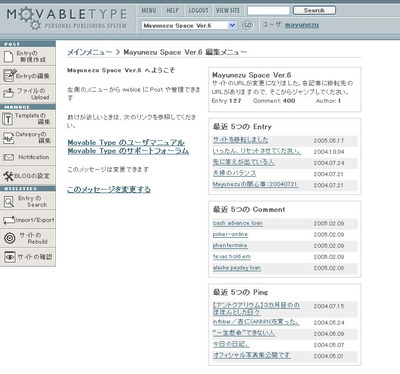
Task: Open comment poker-online
Action: [230, 234]
